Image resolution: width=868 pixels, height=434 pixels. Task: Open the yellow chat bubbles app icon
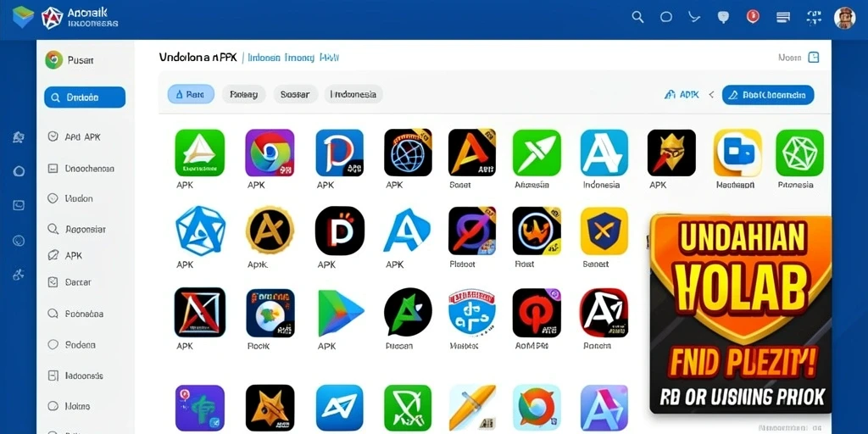[738, 153]
